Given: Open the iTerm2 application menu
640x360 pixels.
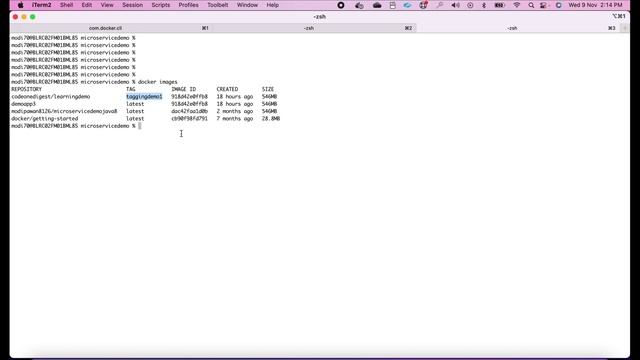Looking at the screenshot, I should 42,5.
